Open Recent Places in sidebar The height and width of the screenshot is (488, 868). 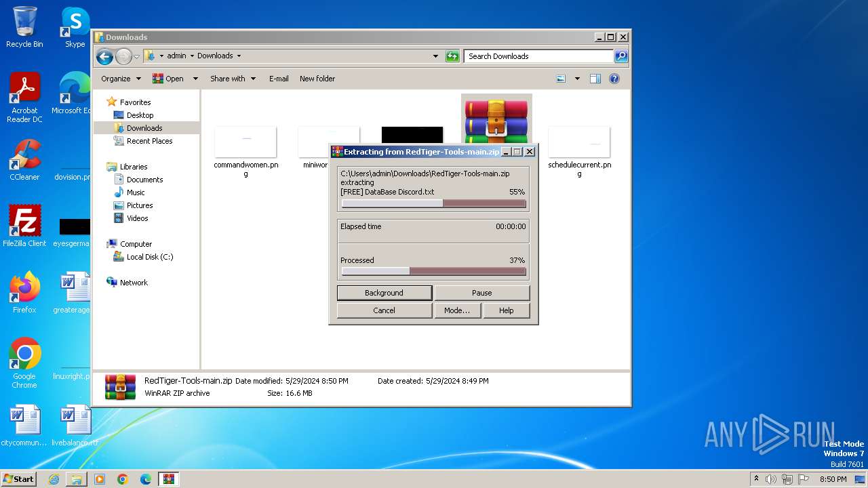[x=149, y=141]
